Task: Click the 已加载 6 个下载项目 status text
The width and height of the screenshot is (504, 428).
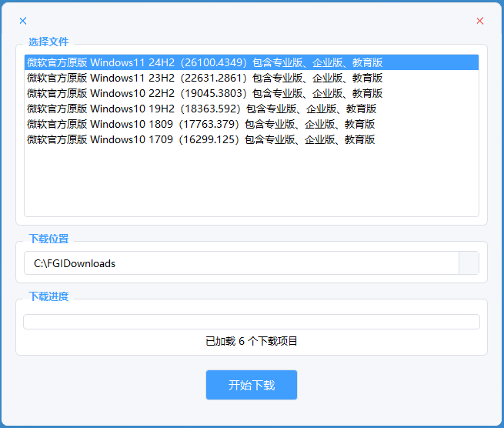Action: (x=252, y=341)
